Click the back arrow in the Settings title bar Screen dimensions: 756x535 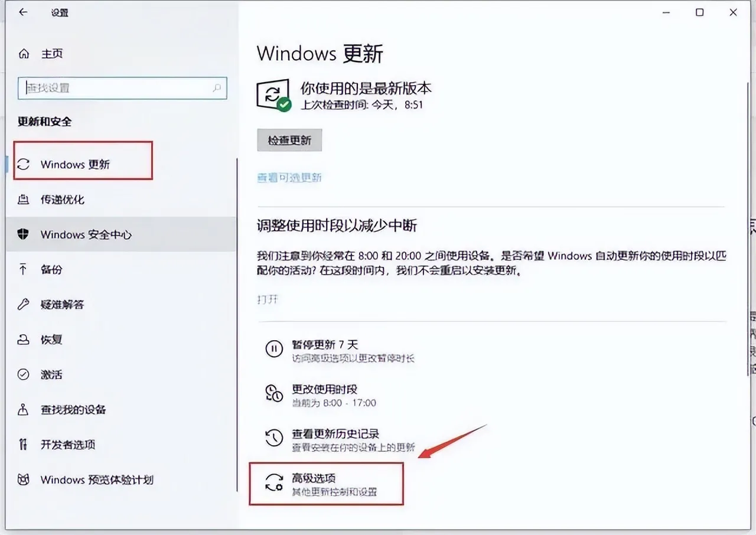pyautogui.click(x=23, y=12)
